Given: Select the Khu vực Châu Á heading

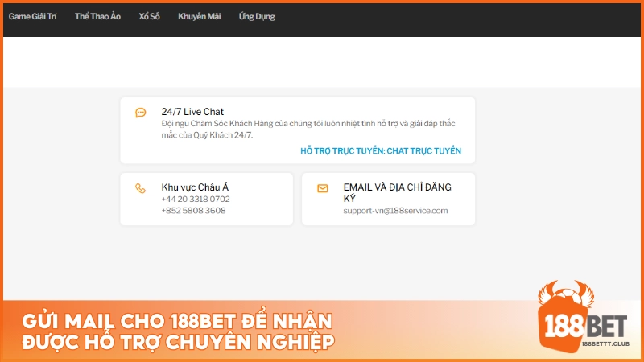Looking at the screenshot, I should (x=195, y=187).
